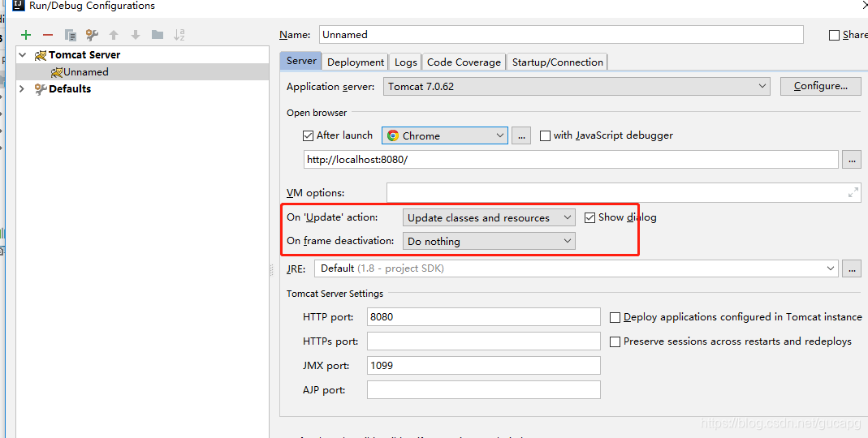Enable Preserve sessions across restarts and redeploys

click(615, 341)
